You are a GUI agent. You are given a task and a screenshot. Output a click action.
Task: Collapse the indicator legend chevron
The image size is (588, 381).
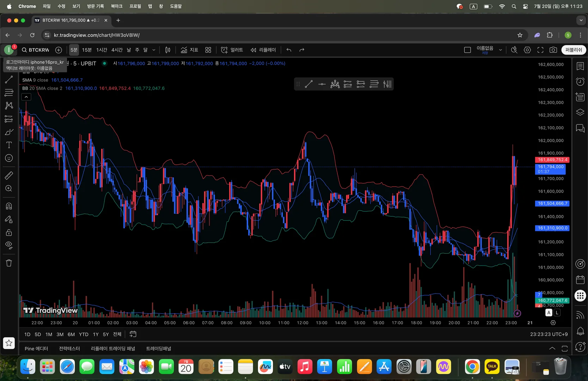(26, 97)
